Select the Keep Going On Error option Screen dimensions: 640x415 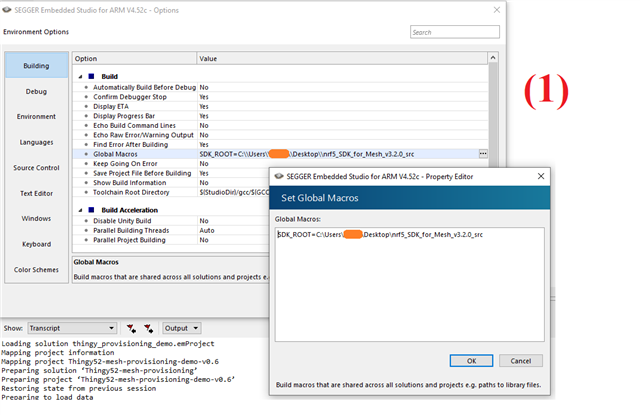click(x=125, y=164)
